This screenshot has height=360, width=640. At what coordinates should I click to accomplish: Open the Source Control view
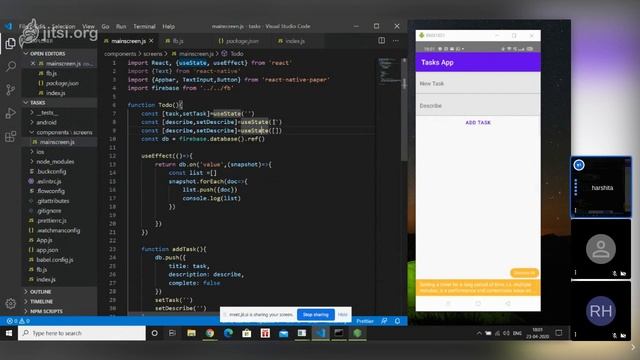tap(11, 89)
